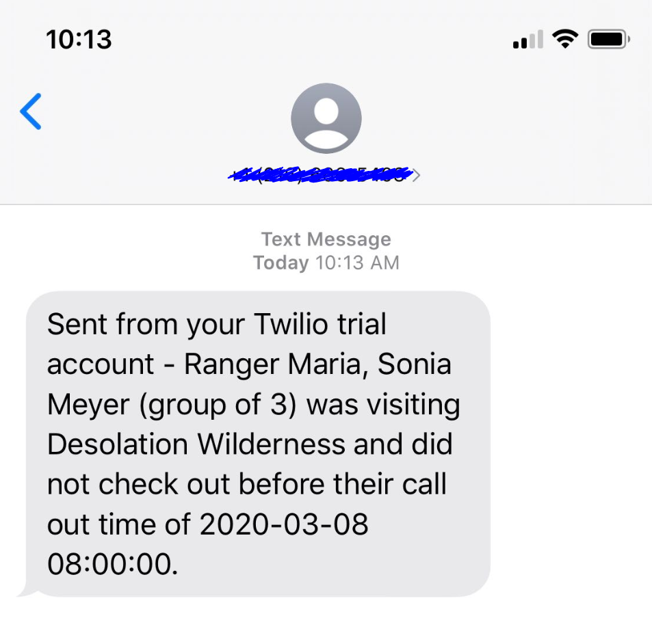Check the cellular signal bars icon

pos(527,40)
